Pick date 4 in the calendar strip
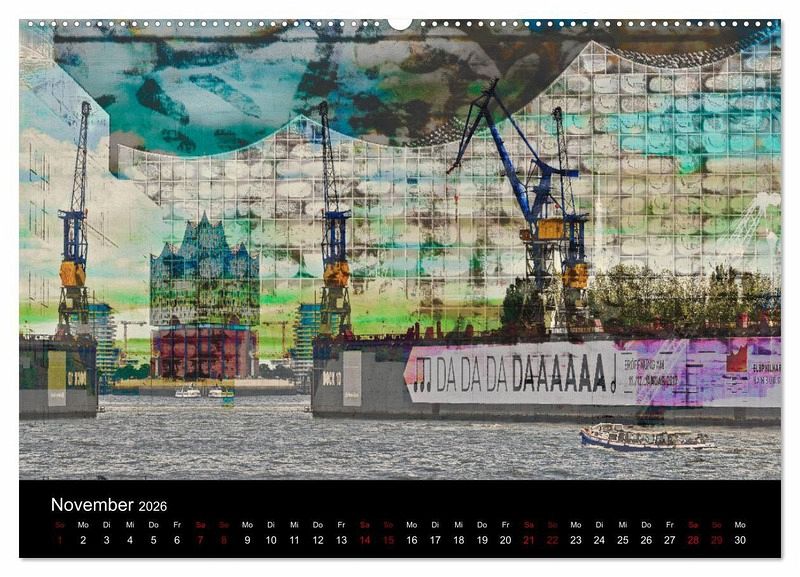Viewport: 800px width, 577px height. tap(130, 540)
